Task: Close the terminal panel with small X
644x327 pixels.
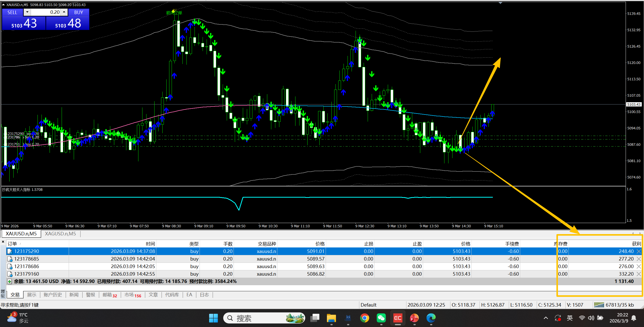Action: (x=3, y=242)
